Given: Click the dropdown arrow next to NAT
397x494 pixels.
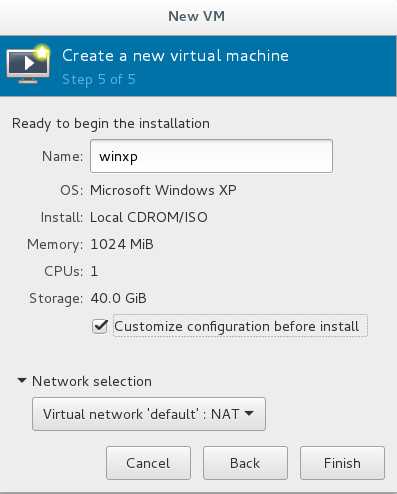Looking at the screenshot, I should pyautogui.click(x=249, y=413).
